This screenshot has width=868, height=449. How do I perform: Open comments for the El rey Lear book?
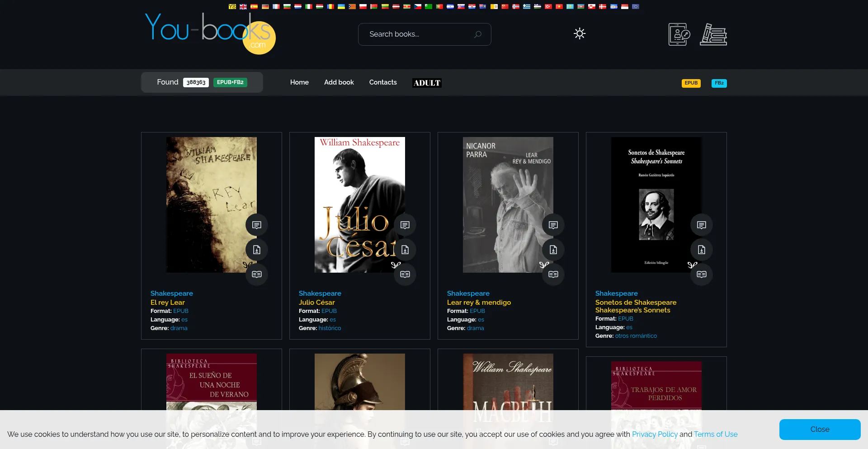click(x=256, y=225)
